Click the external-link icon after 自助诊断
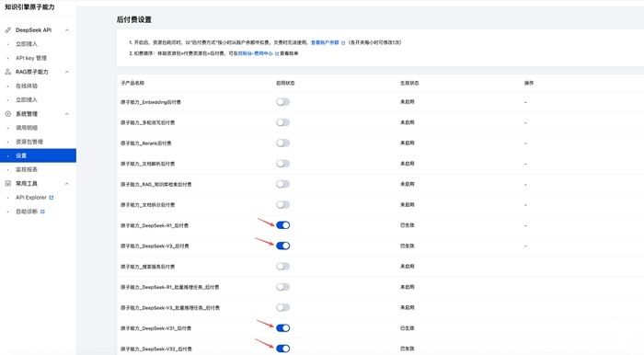Screen dimensions: 644x355 [42, 212]
